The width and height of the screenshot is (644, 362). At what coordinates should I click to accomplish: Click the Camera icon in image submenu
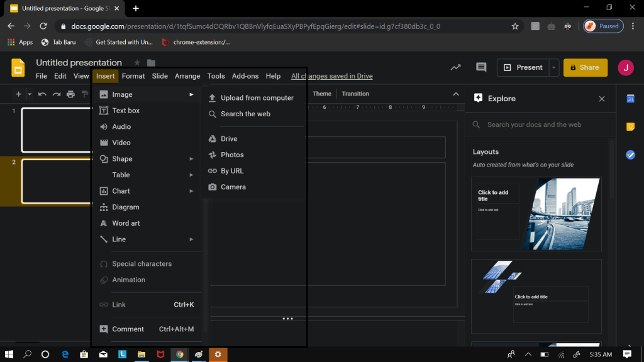pyautogui.click(x=213, y=187)
